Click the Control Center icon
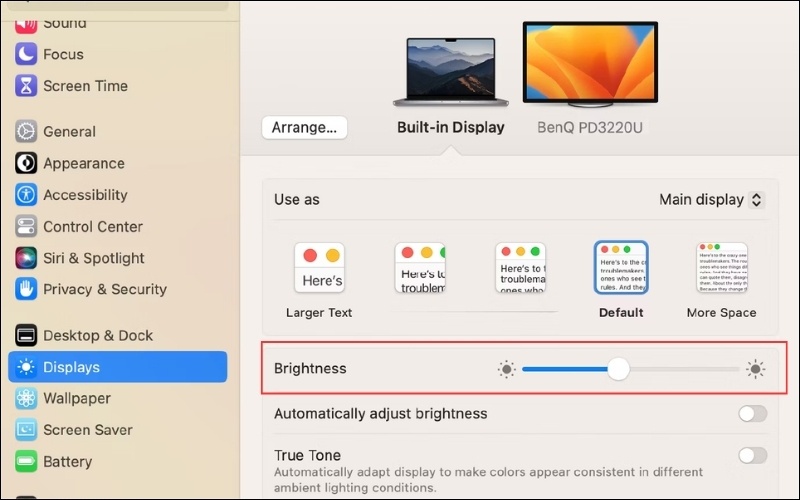The image size is (800, 500). click(26, 227)
